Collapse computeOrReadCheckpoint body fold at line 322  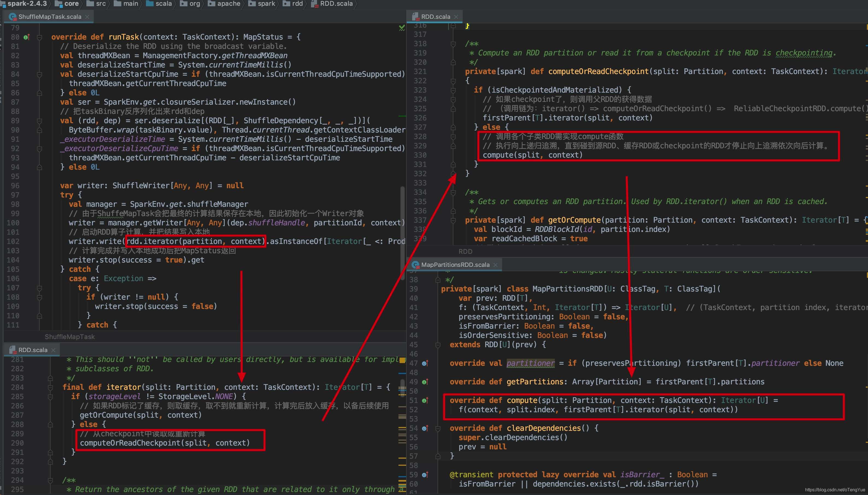coord(453,81)
